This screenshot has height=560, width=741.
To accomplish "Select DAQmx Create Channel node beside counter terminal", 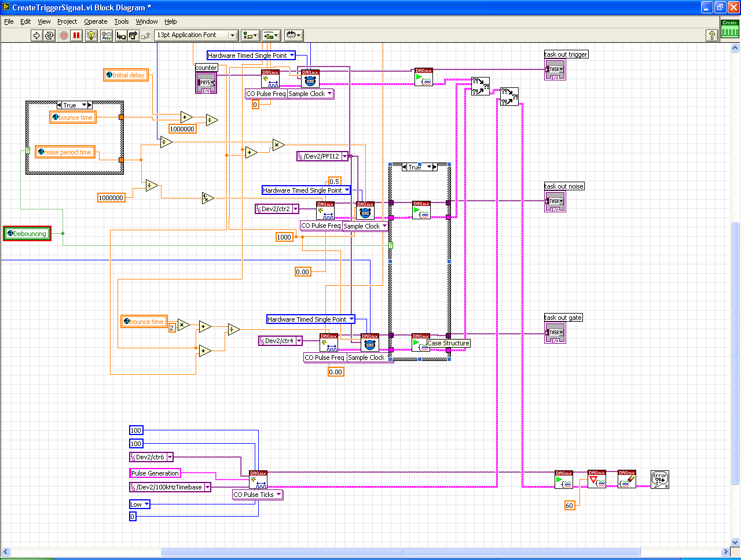I will pos(270,79).
